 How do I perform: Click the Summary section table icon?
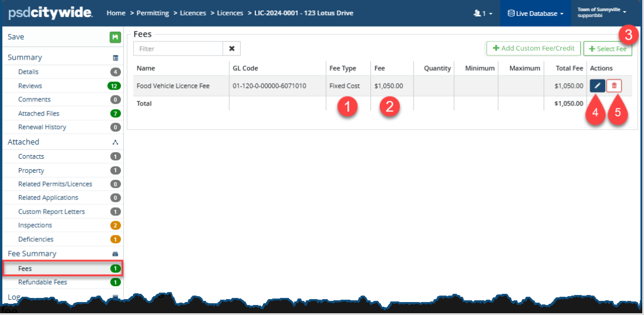(x=116, y=58)
